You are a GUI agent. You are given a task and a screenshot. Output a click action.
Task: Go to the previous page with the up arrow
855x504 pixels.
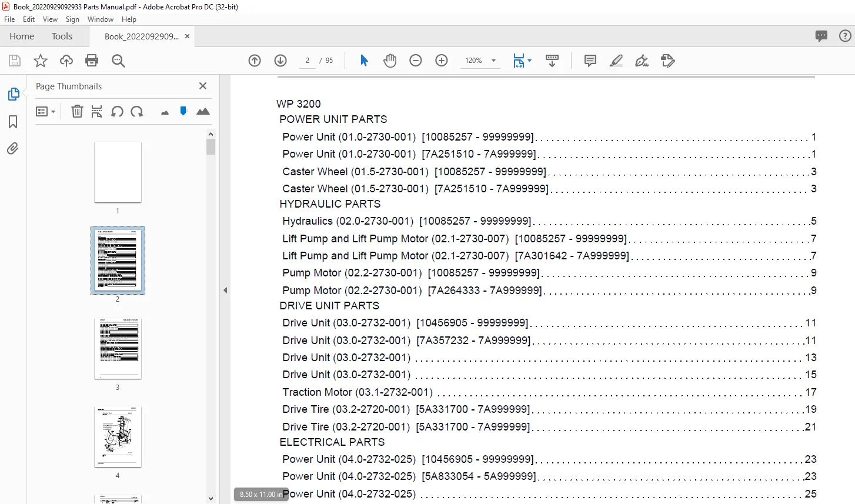(255, 61)
